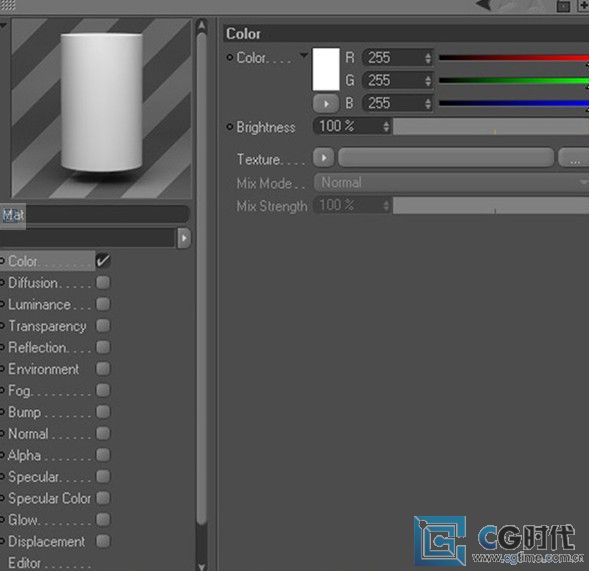Click the Texture browse ellipsis button
Viewport: 589px width, 571px height.
click(574, 158)
